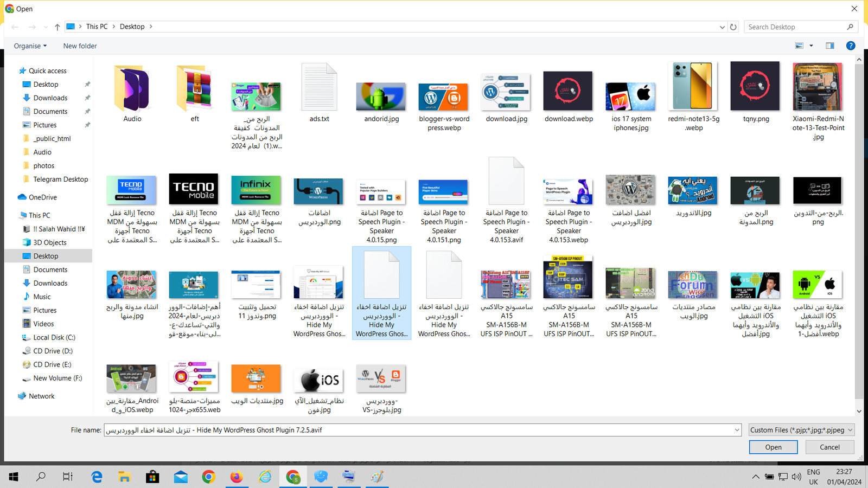Click the change view layout icon
The width and height of the screenshot is (868, 488).
click(799, 46)
